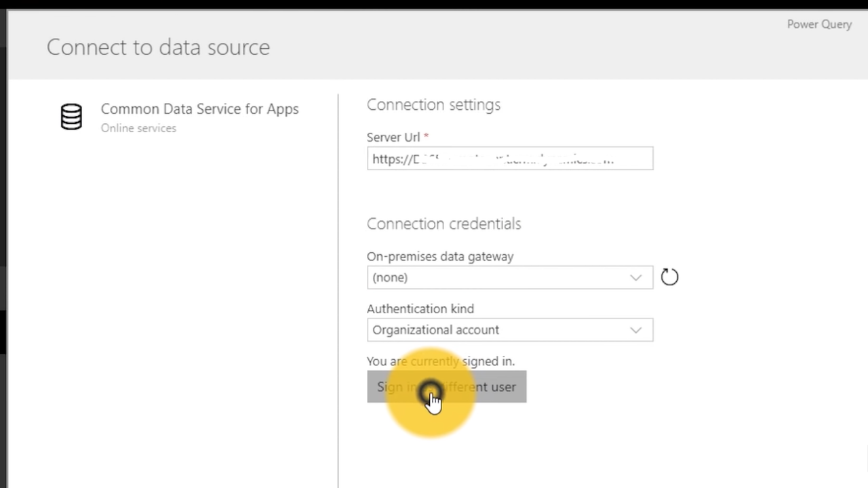This screenshot has height=488, width=868.
Task: Click the Connection settings heading
Action: 433,104
